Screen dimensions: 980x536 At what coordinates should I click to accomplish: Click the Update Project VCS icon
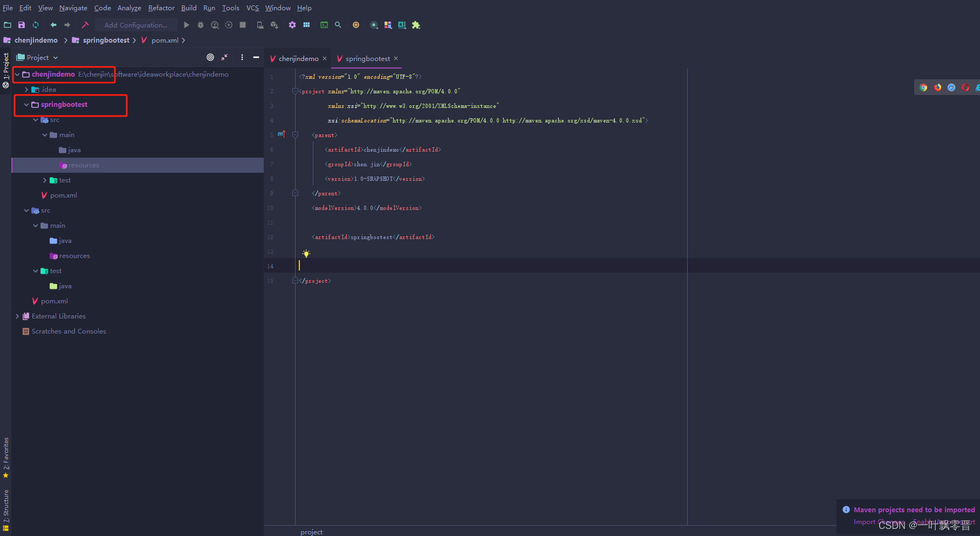[x=275, y=25]
